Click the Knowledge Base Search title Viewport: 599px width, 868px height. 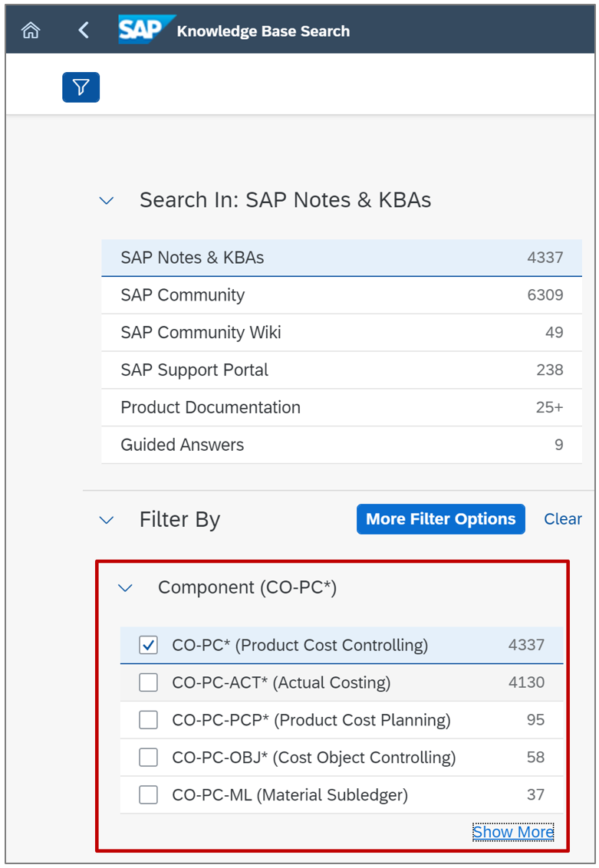coord(263,31)
